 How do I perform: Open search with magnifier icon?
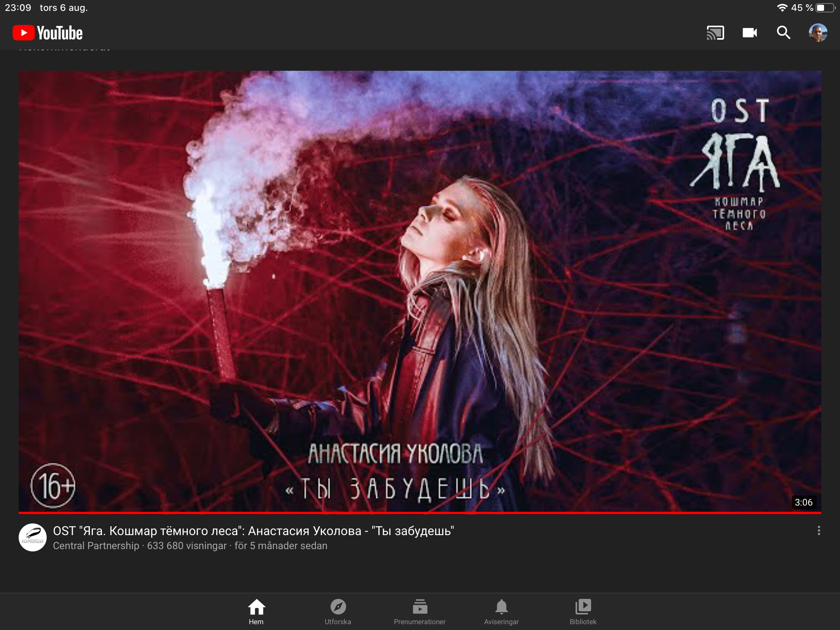tap(783, 33)
